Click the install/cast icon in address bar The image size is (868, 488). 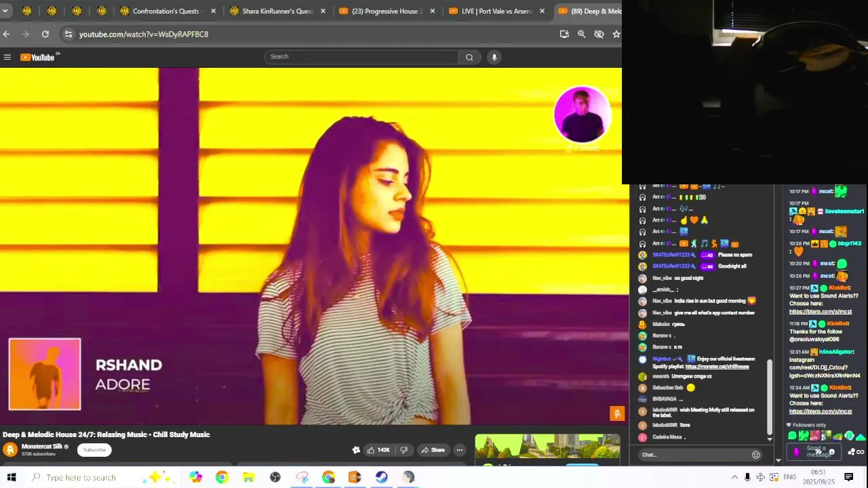click(564, 34)
